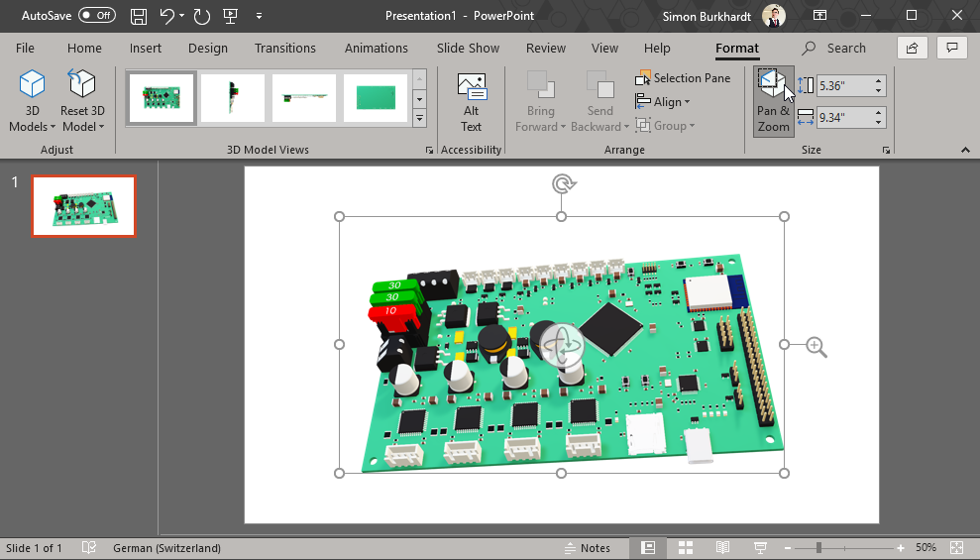The image size is (980, 560).
Task: Increase the height value with up spinner
Action: 878,80
